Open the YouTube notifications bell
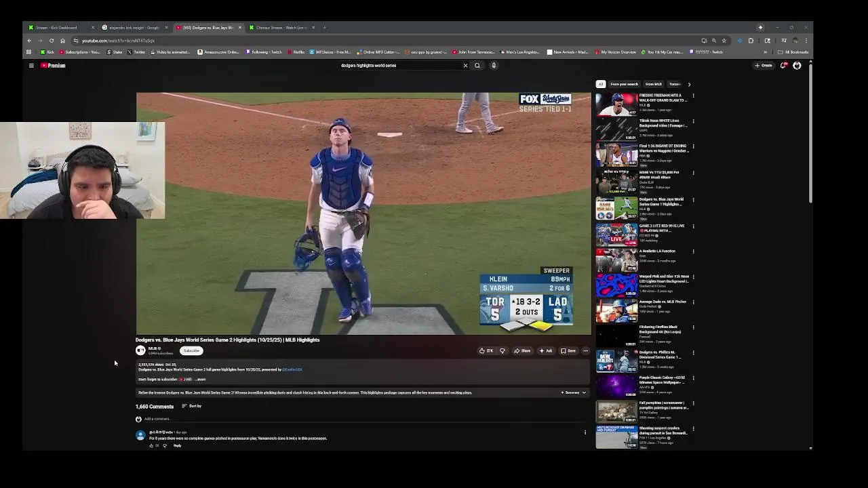This screenshot has width=868, height=488. pos(783,66)
